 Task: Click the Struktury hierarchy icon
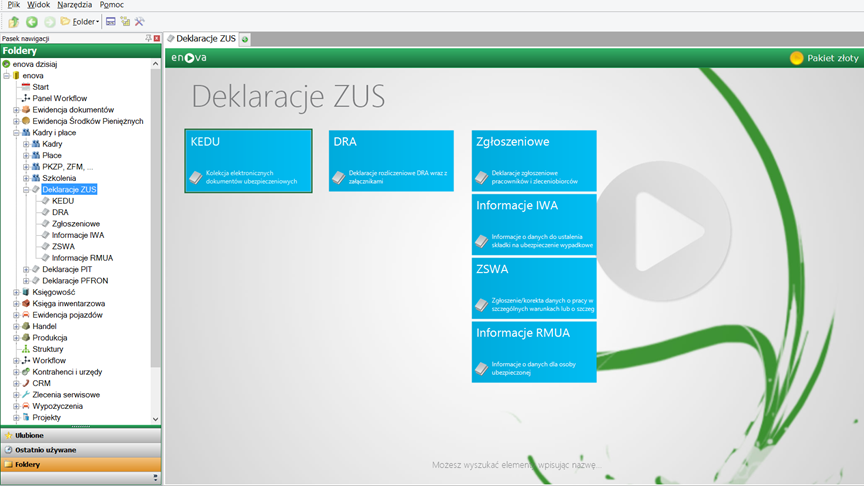click(x=26, y=349)
